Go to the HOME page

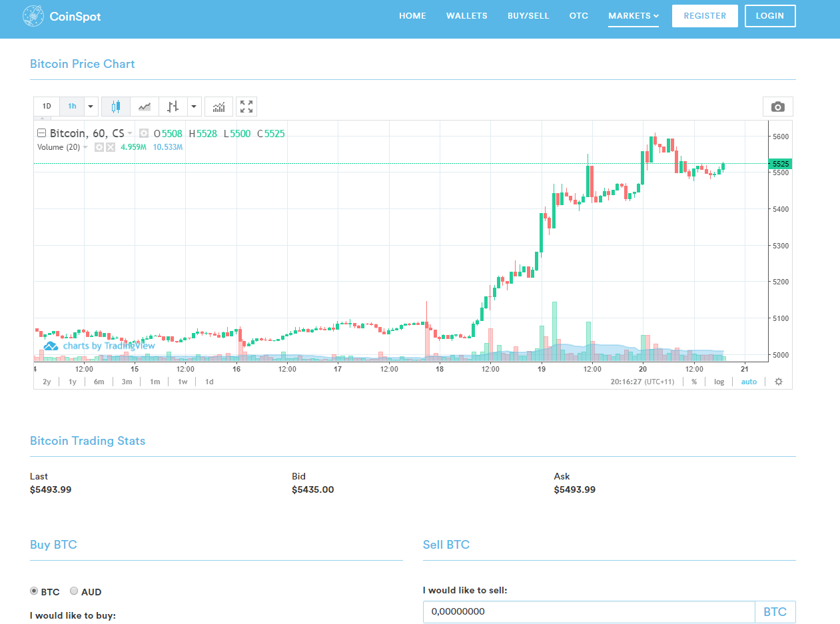tap(412, 16)
